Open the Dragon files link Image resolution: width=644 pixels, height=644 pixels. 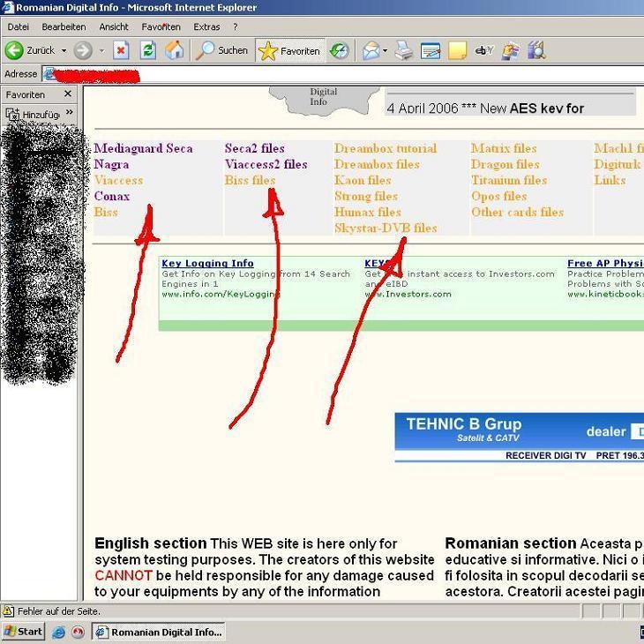point(505,164)
